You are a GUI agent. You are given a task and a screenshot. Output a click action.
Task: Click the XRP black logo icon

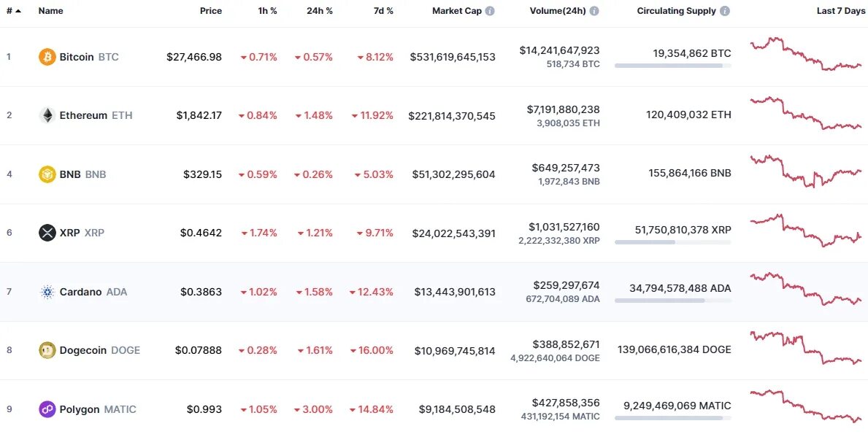click(47, 233)
